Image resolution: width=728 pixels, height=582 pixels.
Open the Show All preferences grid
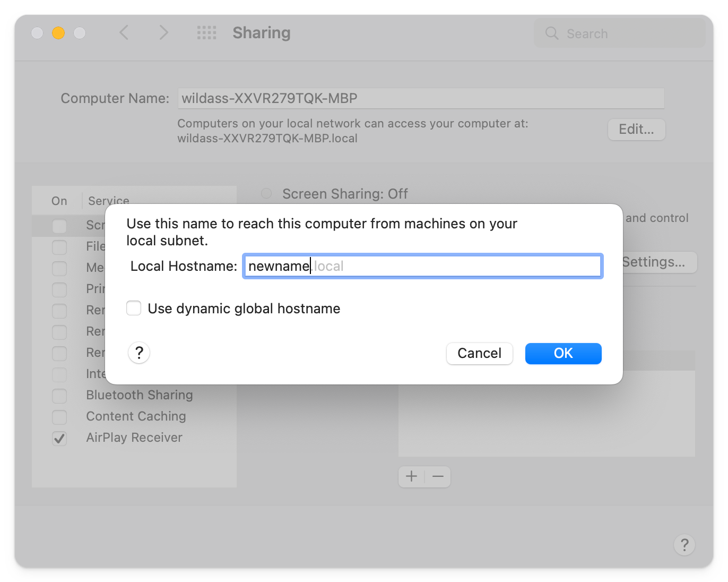(207, 32)
